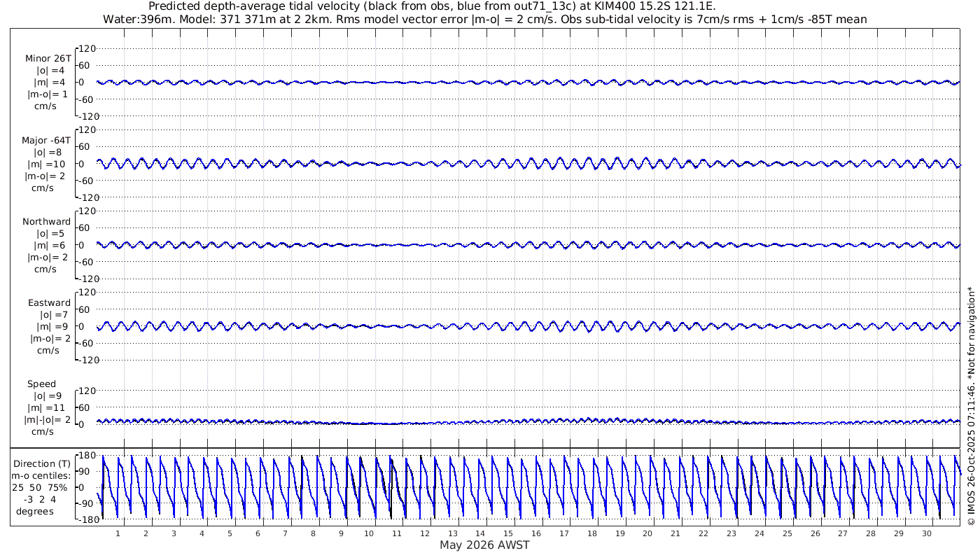Click the 180 tick on the Direction axis
980x560 pixels.
click(x=85, y=456)
